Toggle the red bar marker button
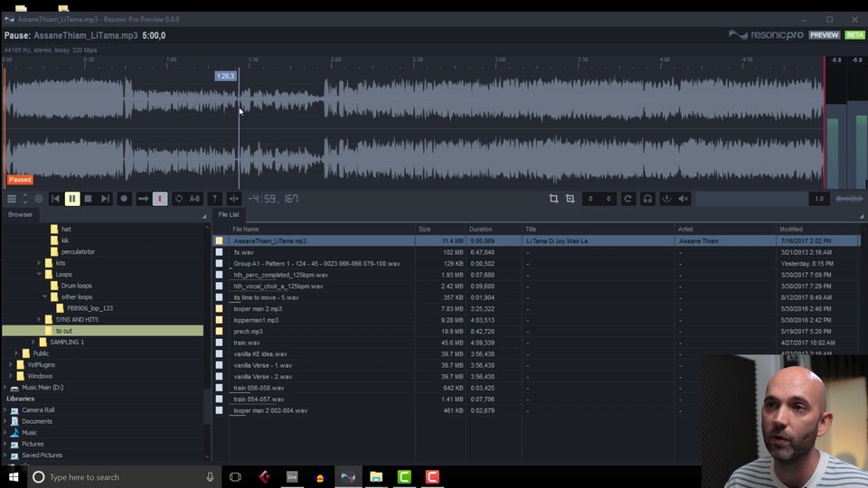 pyautogui.click(x=160, y=199)
